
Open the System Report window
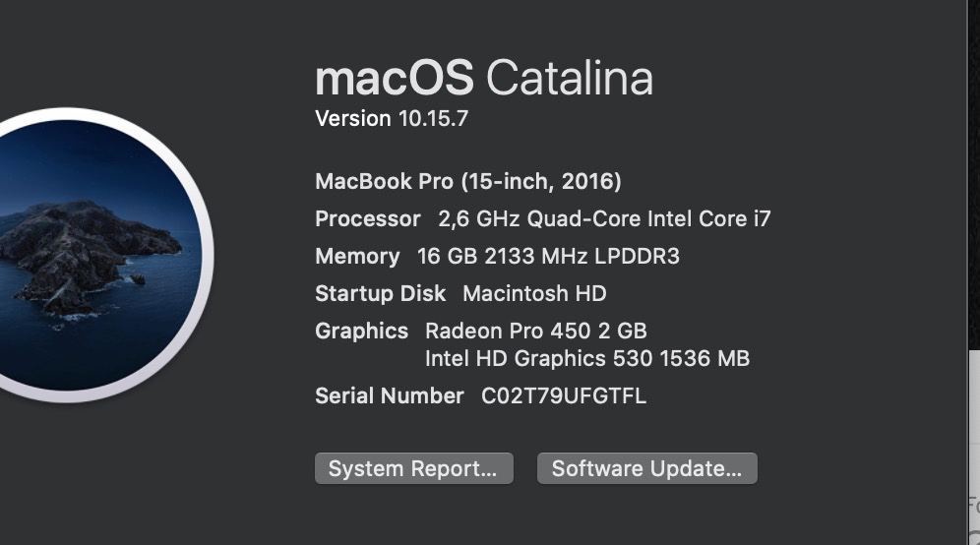pos(413,468)
